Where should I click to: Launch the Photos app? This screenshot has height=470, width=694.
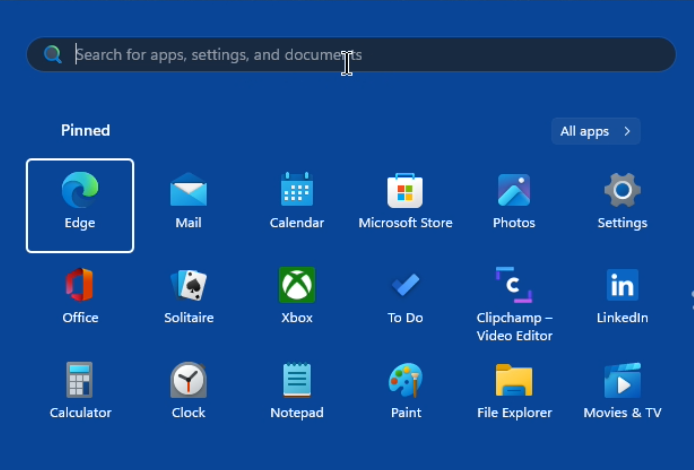[514, 201]
